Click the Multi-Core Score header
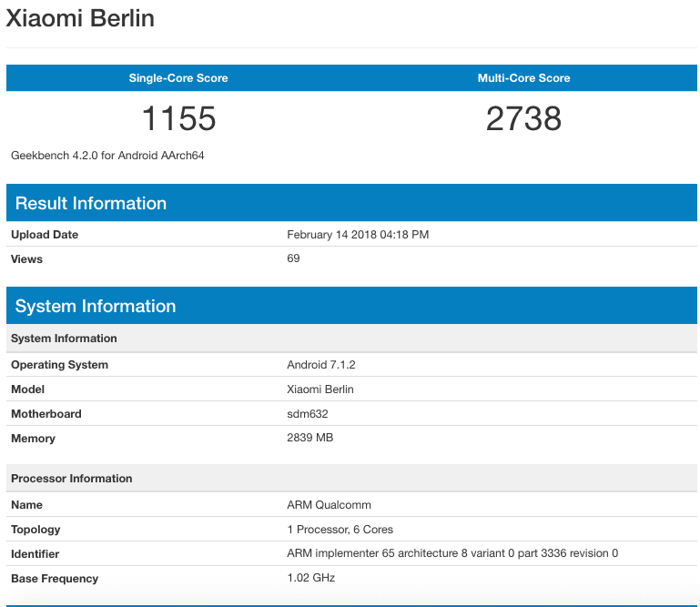The width and height of the screenshot is (700, 607). tap(524, 78)
